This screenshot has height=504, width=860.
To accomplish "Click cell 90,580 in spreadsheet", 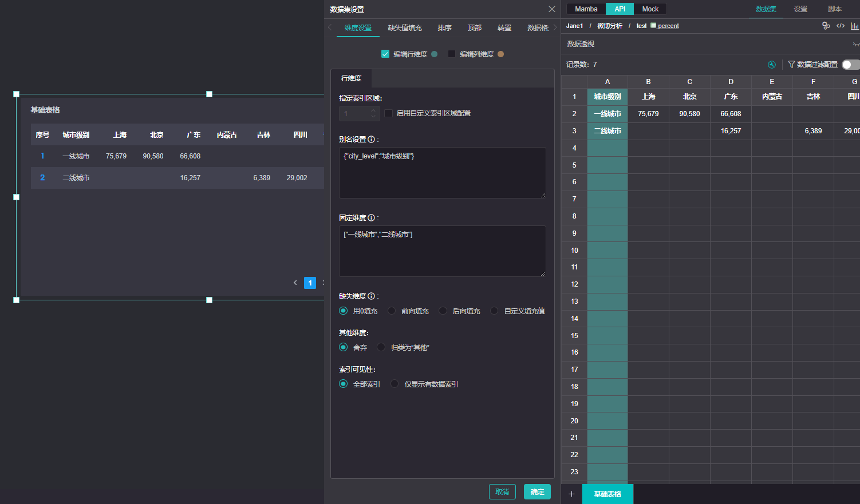I will pyautogui.click(x=689, y=114).
